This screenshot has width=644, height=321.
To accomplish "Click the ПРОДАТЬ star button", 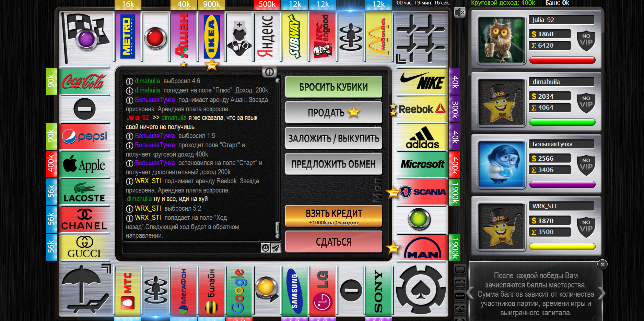I will click(x=333, y=112).
